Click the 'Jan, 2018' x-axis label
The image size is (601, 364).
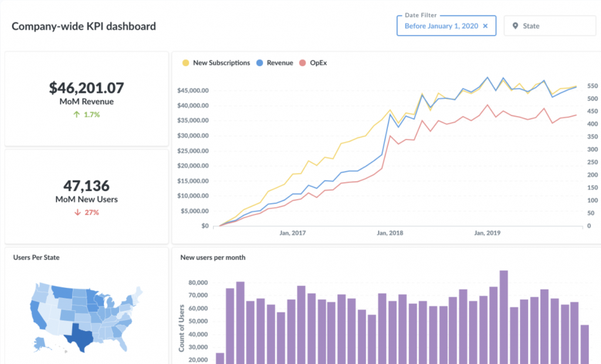click(x=390, y=233)
